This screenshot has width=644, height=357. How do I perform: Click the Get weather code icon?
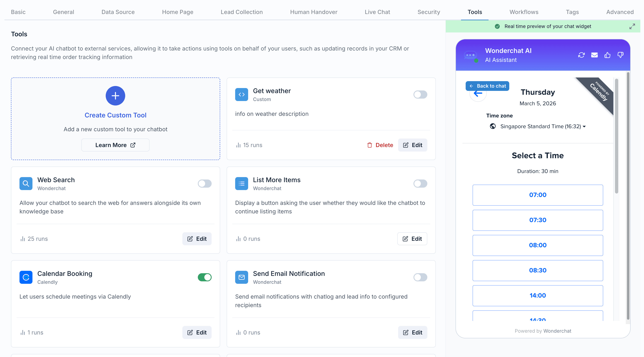241,95
